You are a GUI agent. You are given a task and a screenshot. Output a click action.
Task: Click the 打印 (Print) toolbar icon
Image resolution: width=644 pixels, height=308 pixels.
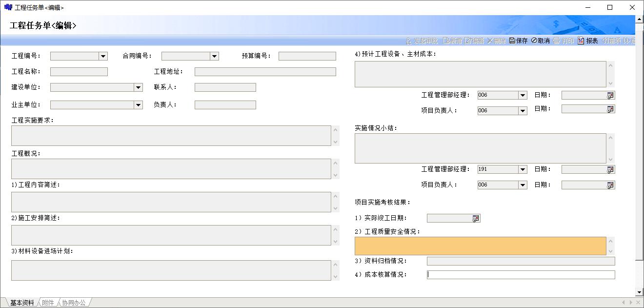point(563,41)
